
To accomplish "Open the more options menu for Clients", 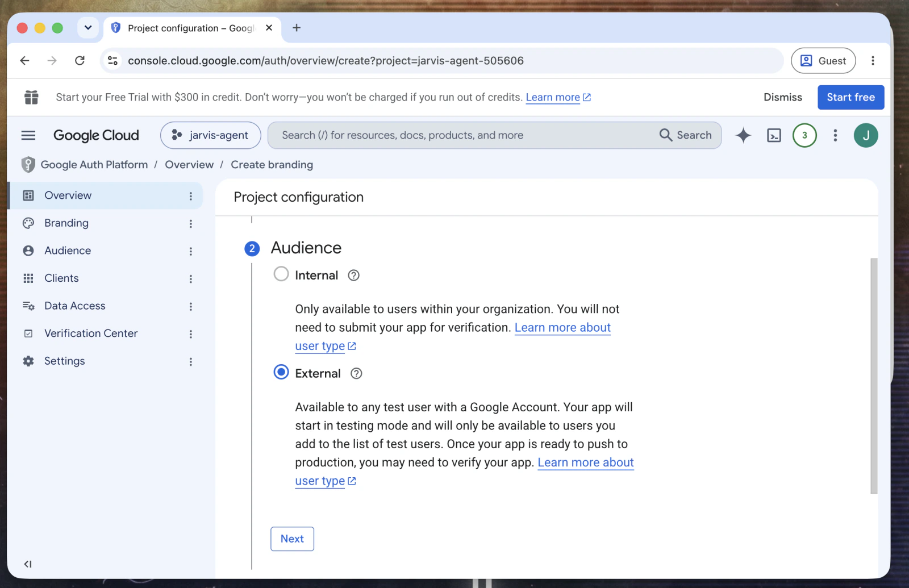I will [191, 279].
